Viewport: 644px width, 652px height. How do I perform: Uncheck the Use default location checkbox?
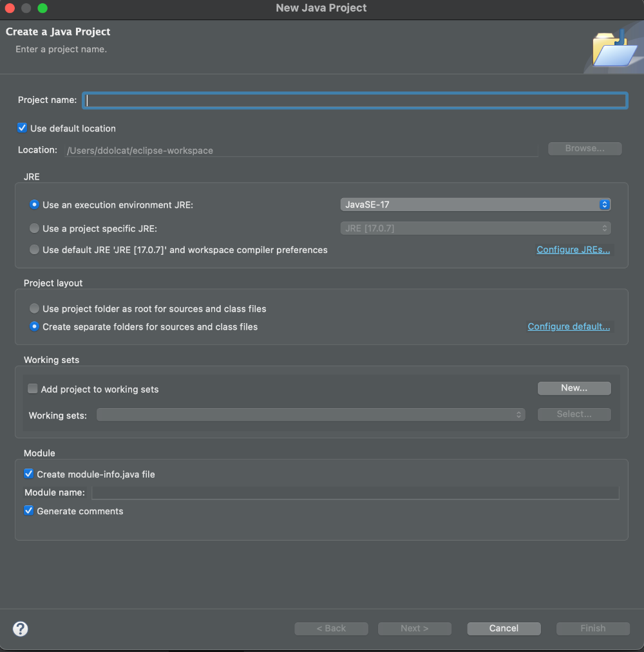23,128
